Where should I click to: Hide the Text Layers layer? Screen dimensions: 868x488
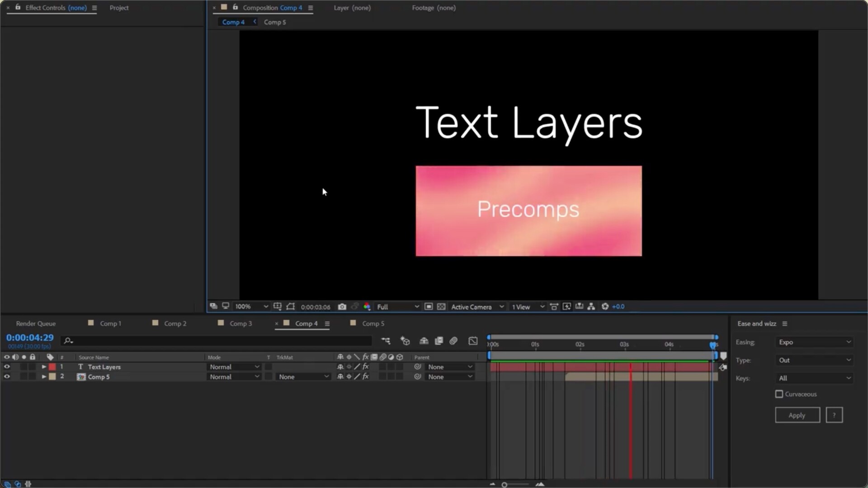tap(7, 367)
